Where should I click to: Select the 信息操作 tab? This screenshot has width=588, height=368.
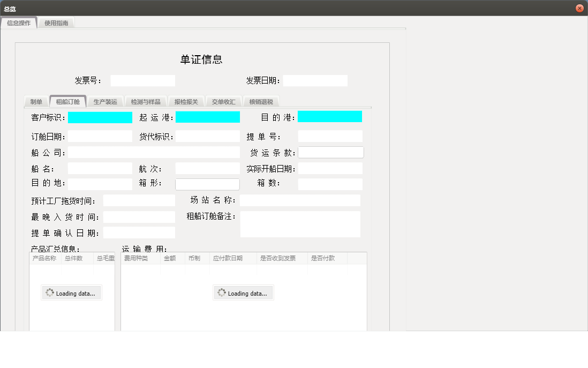[x=20, y=23]
